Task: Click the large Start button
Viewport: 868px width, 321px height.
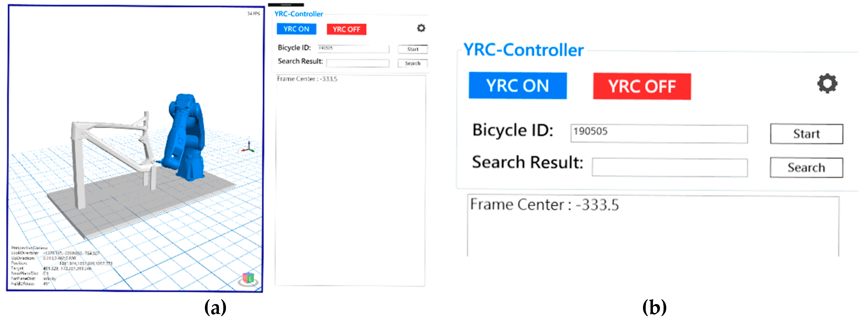Action: (x=806, y=134)
